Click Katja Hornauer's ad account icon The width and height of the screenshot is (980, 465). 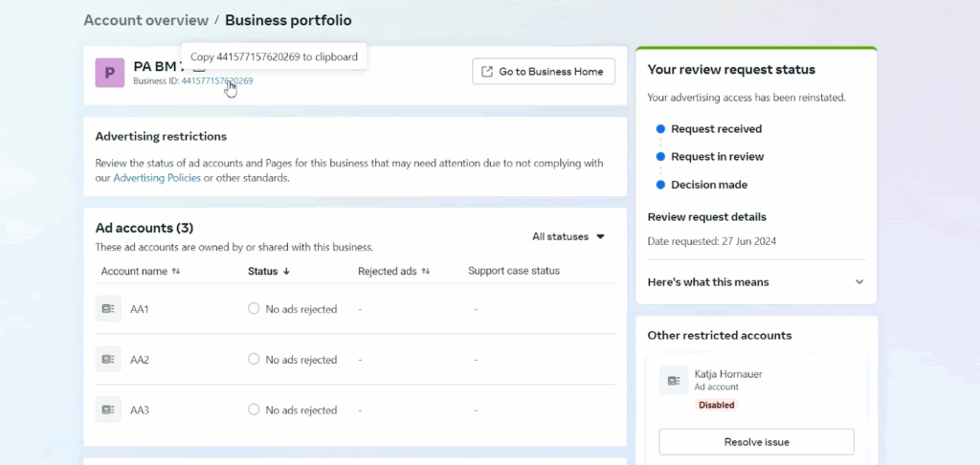click(x=674, y=380)
